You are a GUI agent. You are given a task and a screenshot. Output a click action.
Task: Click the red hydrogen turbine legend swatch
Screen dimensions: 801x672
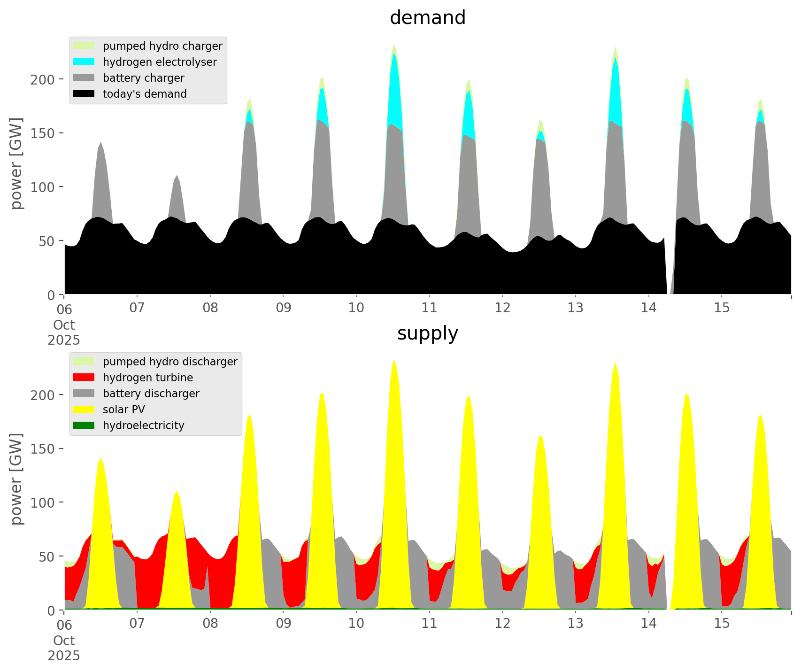pyautogui.click(x=84, y=378)
